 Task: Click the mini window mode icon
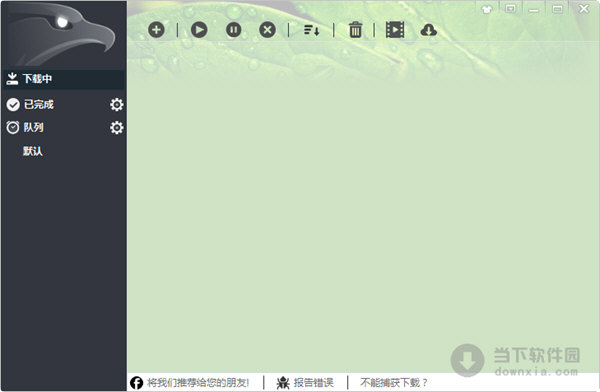510,9
